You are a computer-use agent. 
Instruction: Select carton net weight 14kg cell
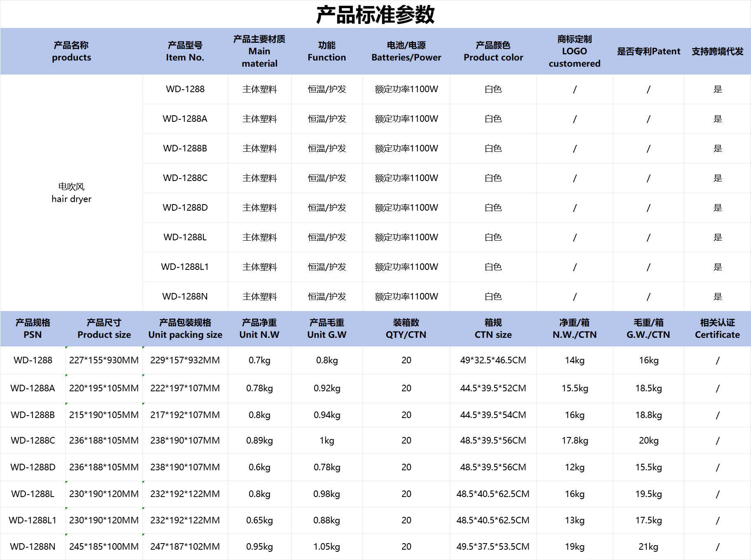click(x=575, y=360)
